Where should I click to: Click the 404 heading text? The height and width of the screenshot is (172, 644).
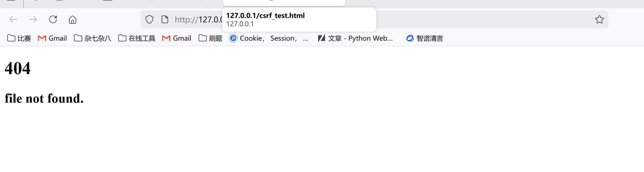18,68
